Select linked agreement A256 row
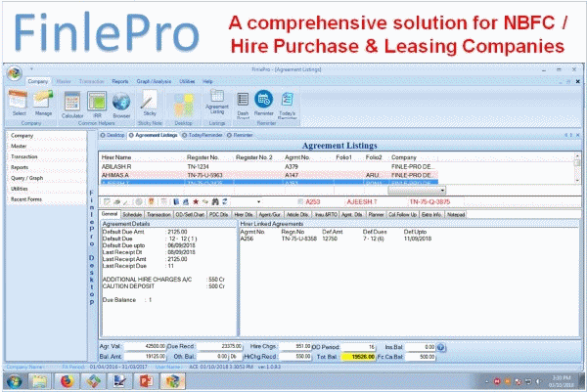Screen dimensions: 587x392 click(x=336, y=239)
